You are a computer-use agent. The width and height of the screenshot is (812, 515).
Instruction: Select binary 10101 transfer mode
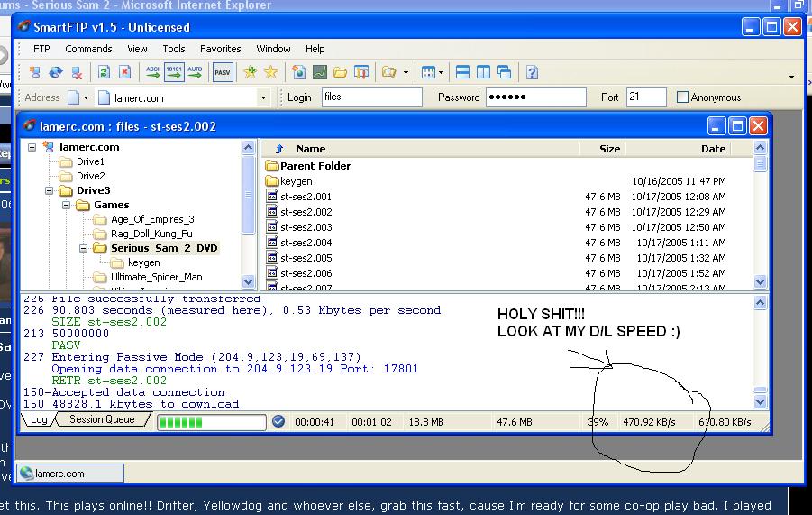click(x=174, y=72)
